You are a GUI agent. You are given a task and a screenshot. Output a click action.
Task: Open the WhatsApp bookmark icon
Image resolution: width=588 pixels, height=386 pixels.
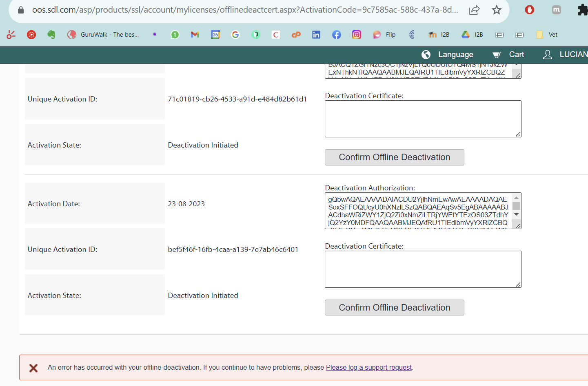point(175,35)
